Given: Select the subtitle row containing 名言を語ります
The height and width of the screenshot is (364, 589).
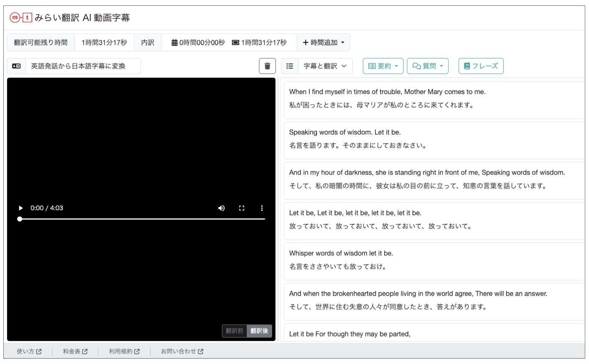Looking at the screenshot, I should click(434, 140).
